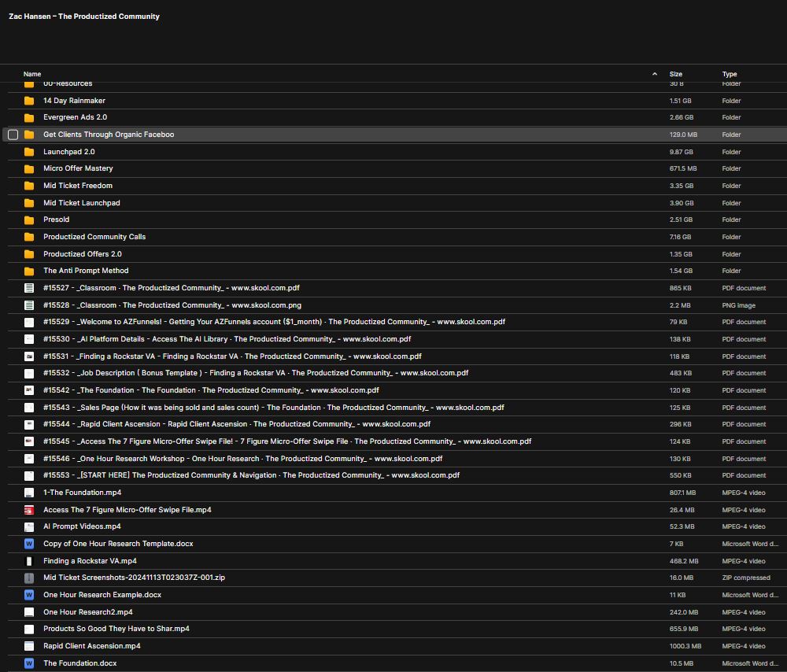Sort files by the Size column header
Image resolution: width=787 pixels, height=672 pixels.
(x=675, y=73)
